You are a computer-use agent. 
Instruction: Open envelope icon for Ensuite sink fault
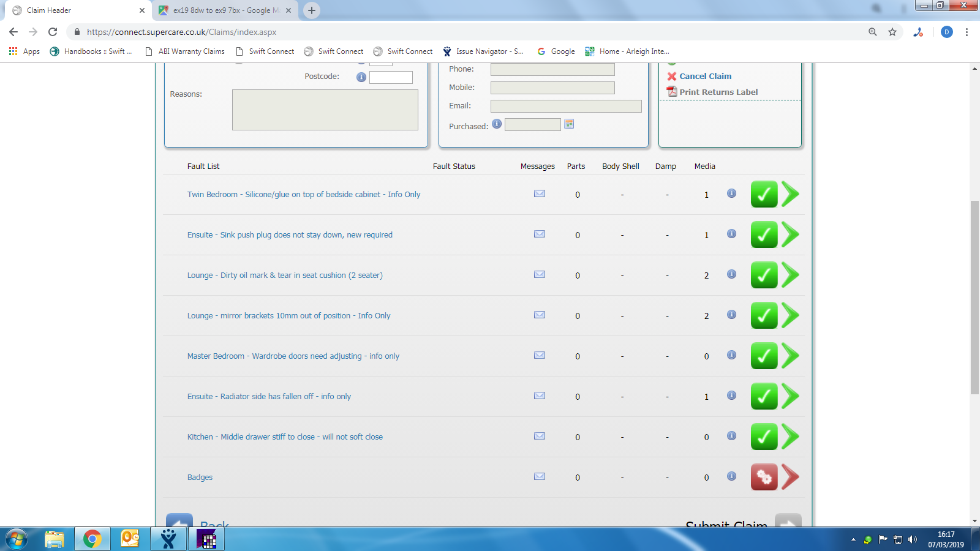coord(539,234)
